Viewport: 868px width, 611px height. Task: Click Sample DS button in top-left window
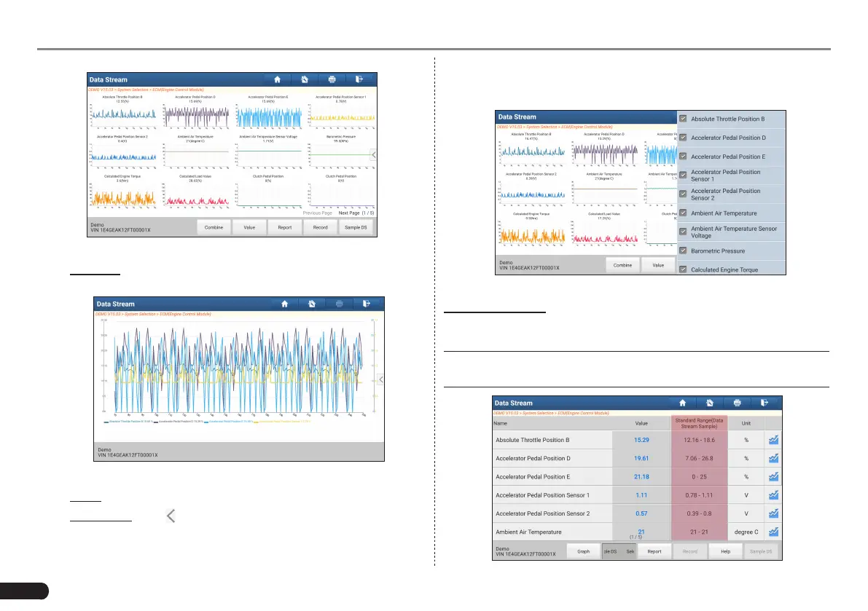[356, 227]
